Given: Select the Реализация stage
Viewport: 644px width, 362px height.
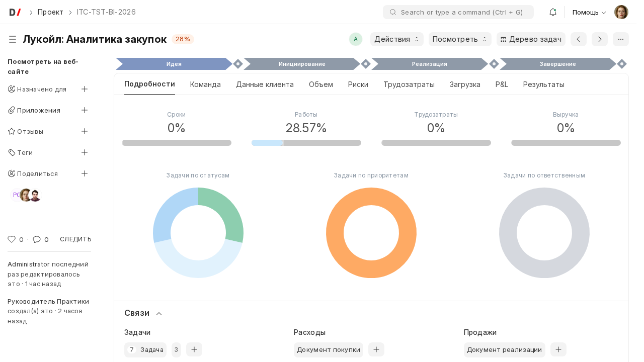Looking at the screenshot, I should click(430, 64).
